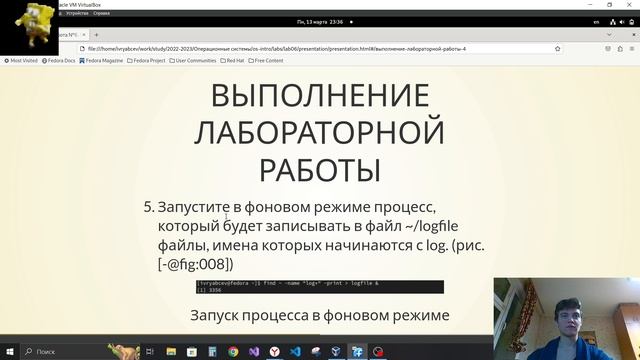Open Task View in the taskbar
The width and height of the screenshot is (640, 360).
[x=150, y=351]
